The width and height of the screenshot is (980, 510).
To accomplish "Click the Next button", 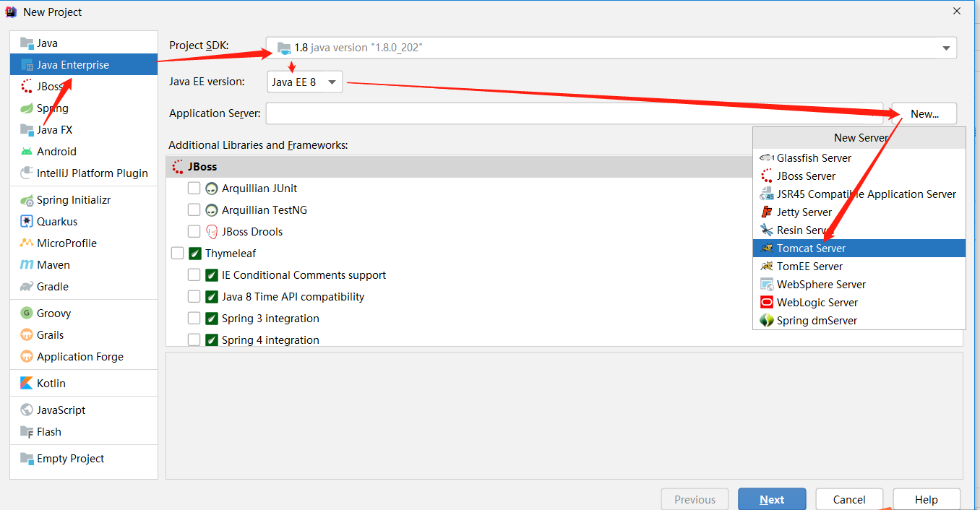I will [772, 499].
